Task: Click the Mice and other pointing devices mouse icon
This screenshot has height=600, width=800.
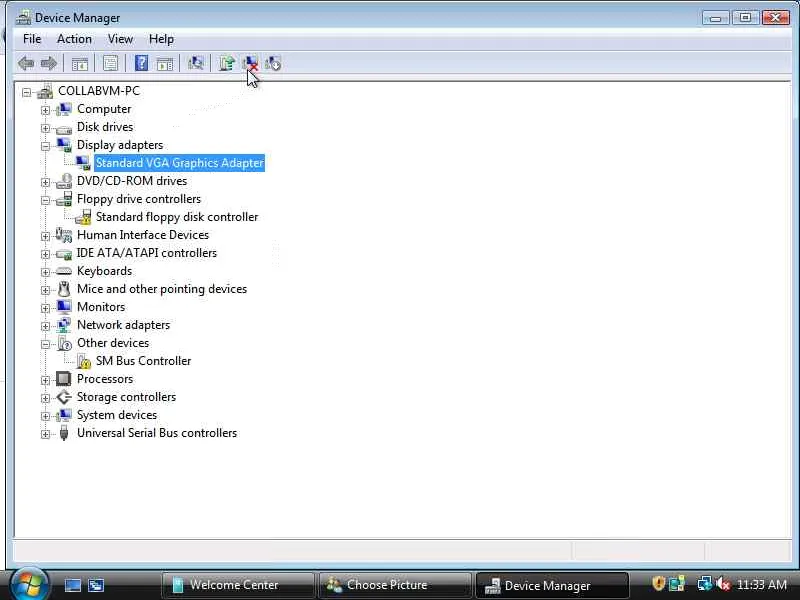Action: pyautogui.click(x=64, y=289)
